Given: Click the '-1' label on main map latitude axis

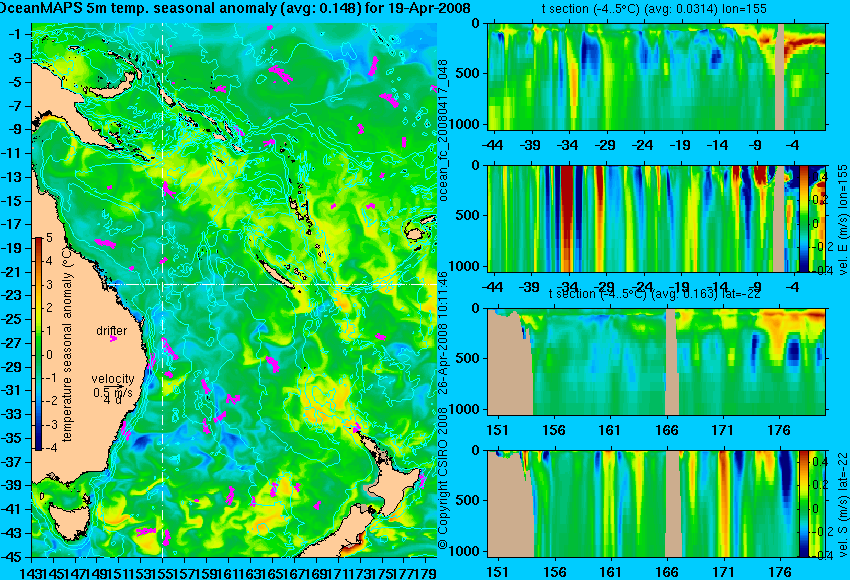Looking at the screenshot, I should 16,34.
